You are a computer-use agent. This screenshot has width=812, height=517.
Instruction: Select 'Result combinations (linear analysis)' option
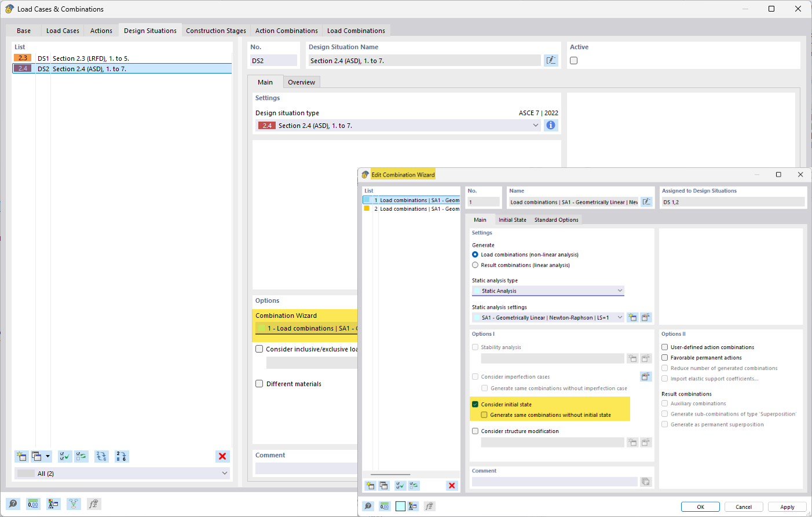475,265
